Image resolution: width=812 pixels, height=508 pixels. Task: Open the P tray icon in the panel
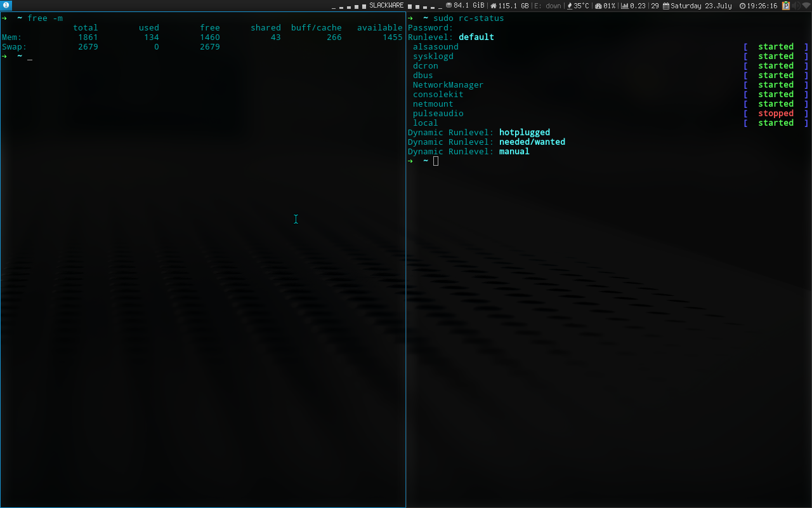click(786, 6)
